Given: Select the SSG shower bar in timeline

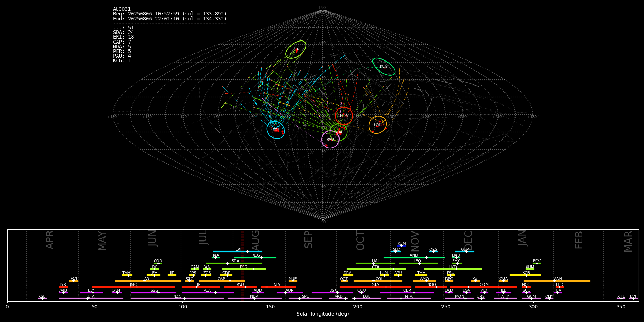Looking at the screenshot, I should 153,293.
